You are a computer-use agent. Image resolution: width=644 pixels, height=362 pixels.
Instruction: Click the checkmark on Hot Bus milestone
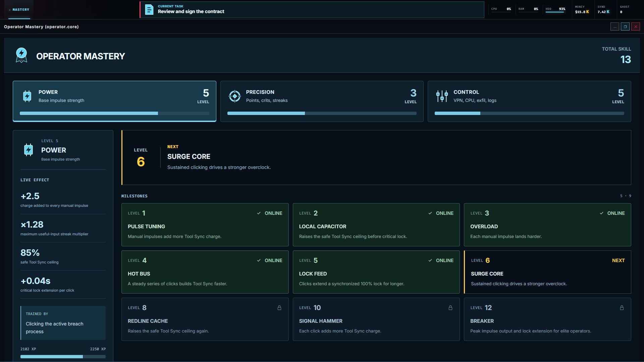tap(259, 260)
